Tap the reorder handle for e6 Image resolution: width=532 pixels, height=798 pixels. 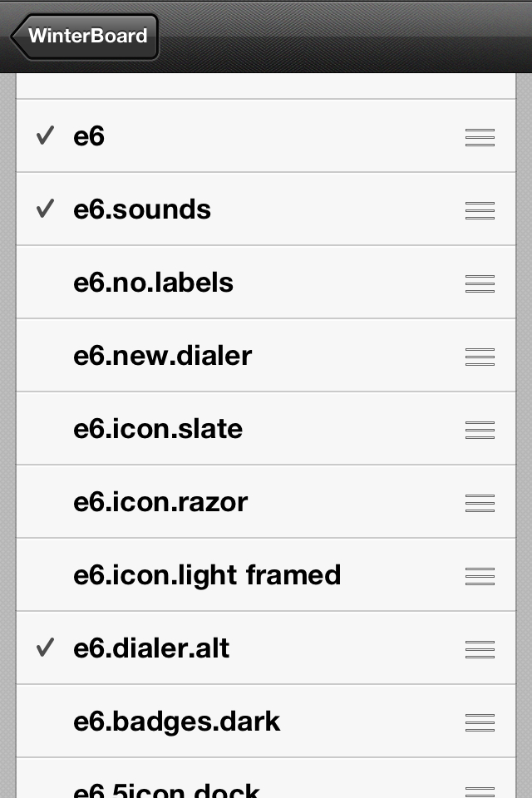point(480,137)
